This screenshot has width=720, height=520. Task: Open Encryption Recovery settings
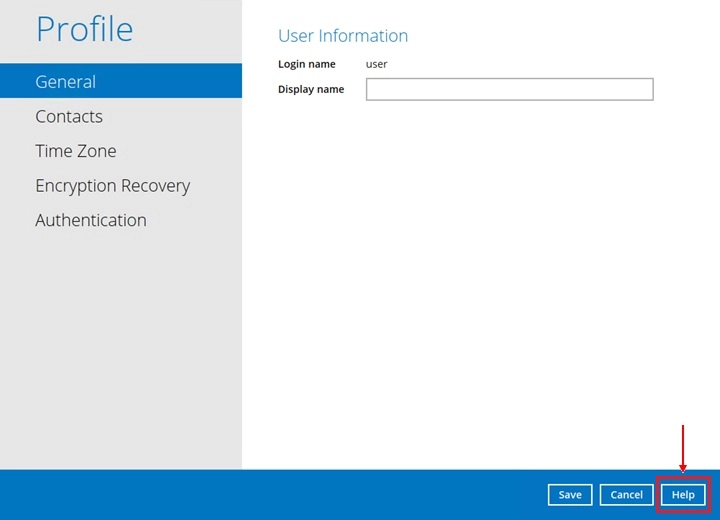[112, 186]
